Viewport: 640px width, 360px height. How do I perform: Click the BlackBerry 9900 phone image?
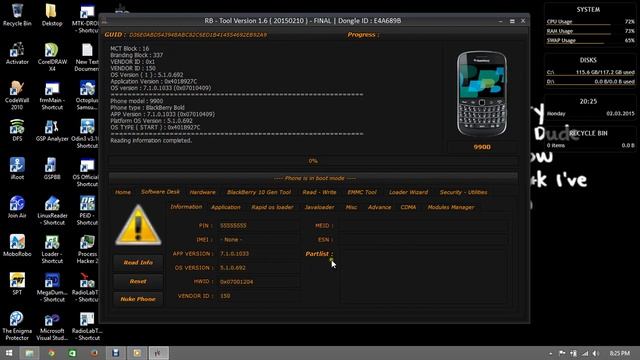point(482,93)
